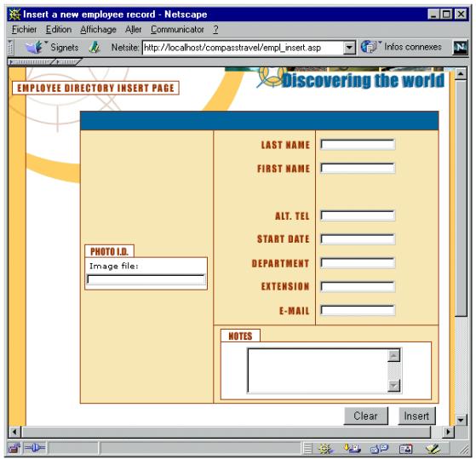Image resolution: width=476 pixels, height=459 pixels.
Task: Minimize the Netscape window
Action: [x=433, y=14]
